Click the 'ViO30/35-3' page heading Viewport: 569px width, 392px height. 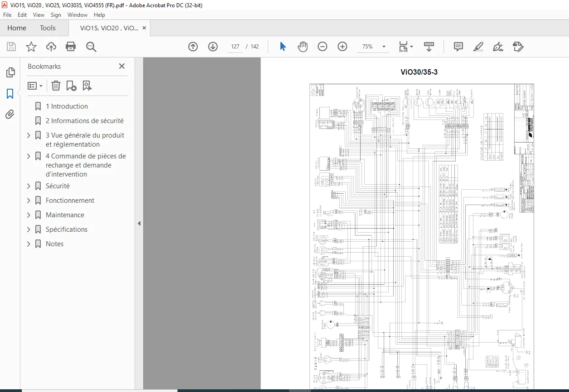pyautogui.click(x=419, y=72)
